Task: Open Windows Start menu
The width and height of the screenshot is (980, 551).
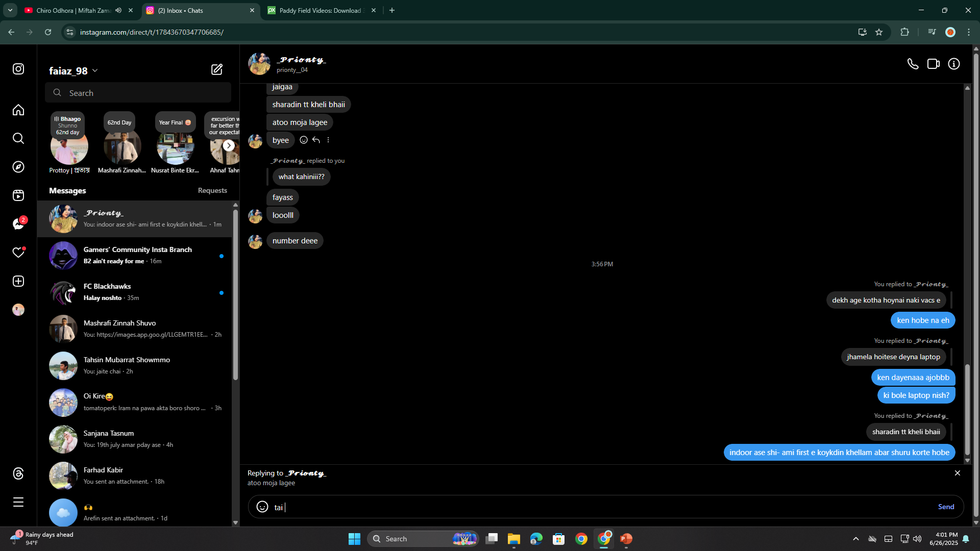Action: [x=354, y=539]
